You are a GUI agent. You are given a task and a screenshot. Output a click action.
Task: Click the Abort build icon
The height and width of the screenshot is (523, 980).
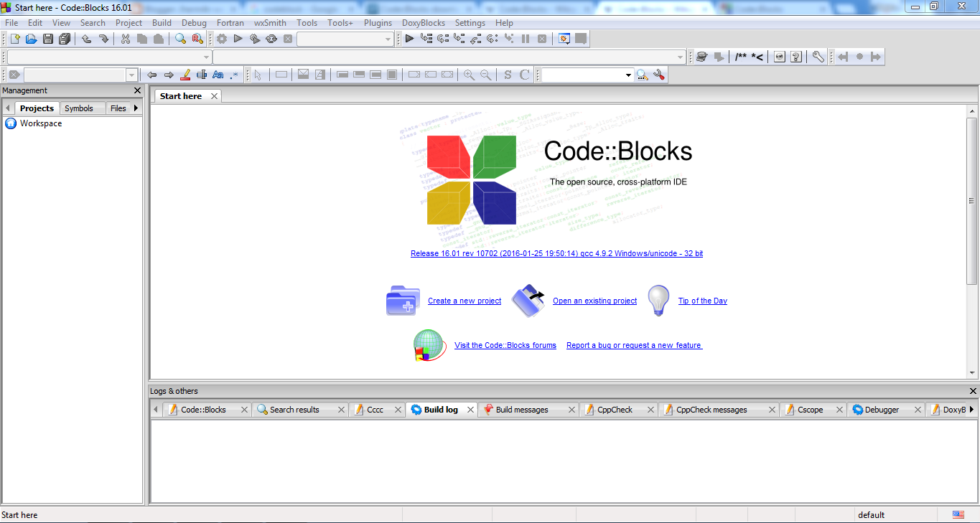[288, 39]
